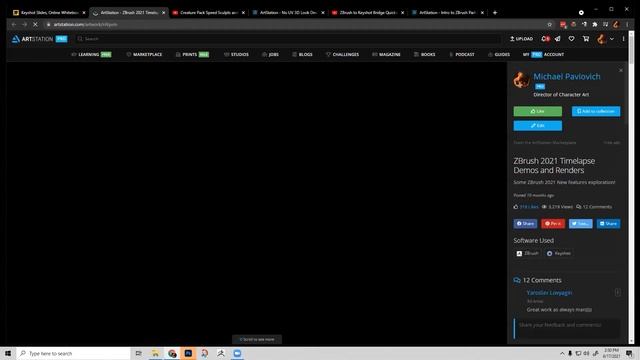Open the Chrome three-dot menu
The width and height of the screenshot is (640, 360).
click(x=627, y=24)
